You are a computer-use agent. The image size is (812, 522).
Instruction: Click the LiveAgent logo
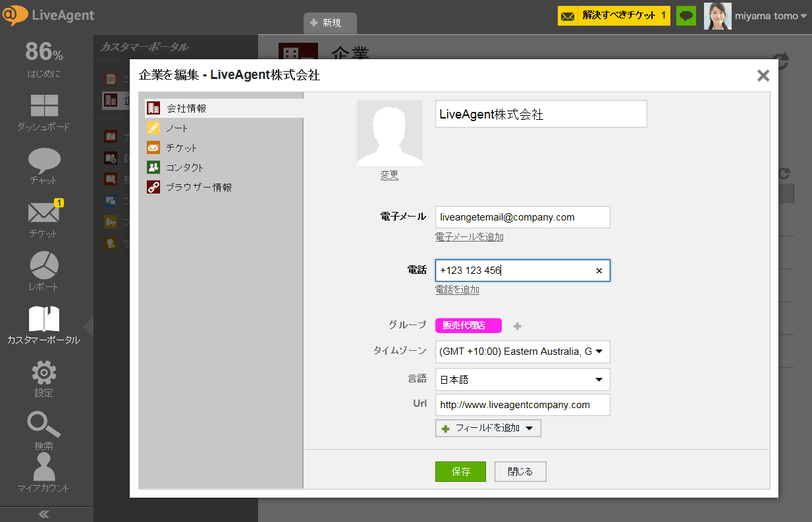[47, 15]
